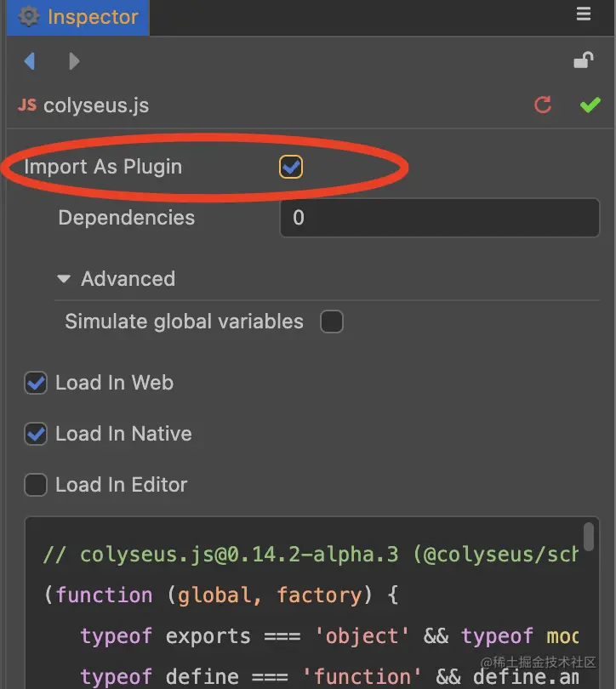Revert script changes with the orange refresh icon
Screen dimensions: 616x689
(543, 105)
